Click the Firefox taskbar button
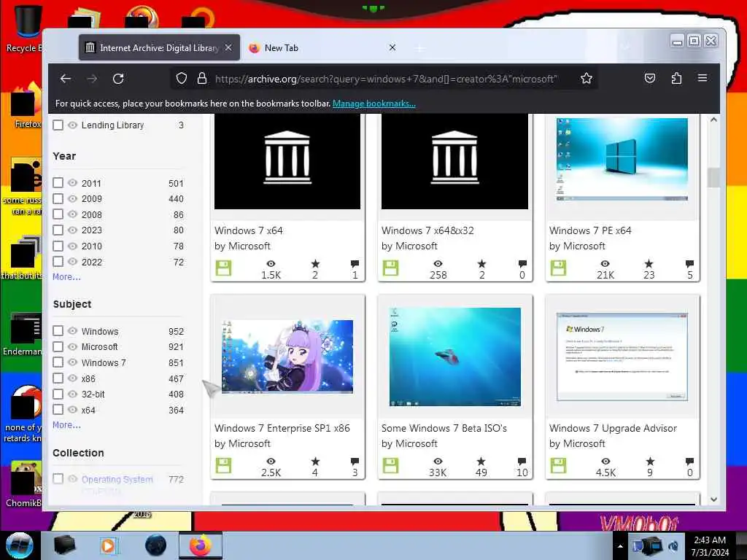Viewport: 747px width, 560px height. point(201,545)
